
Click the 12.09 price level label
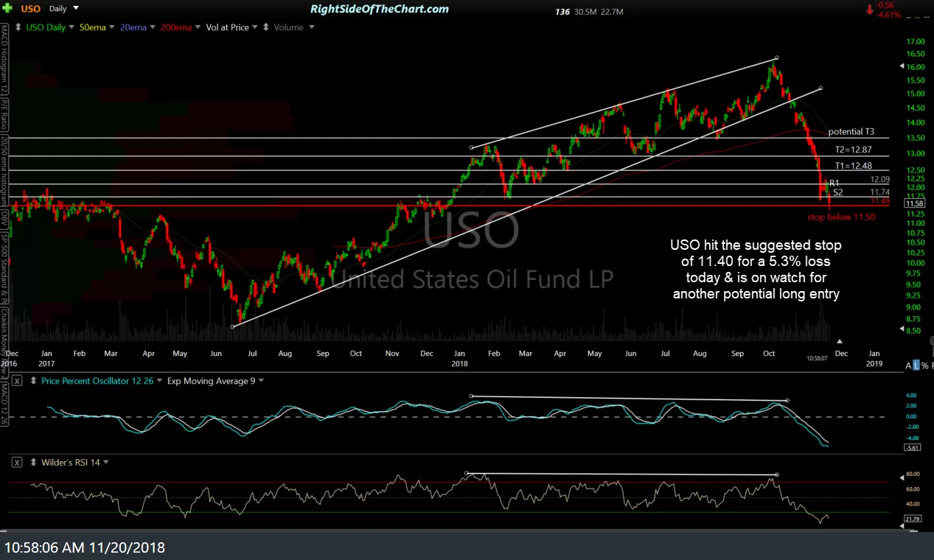[879, 179]
